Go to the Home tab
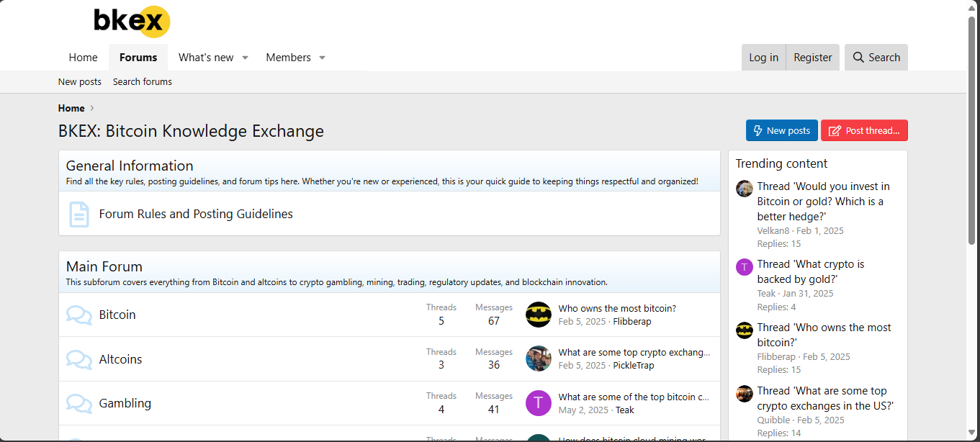Viewport: 980px width, 442px height. [83, 58]
